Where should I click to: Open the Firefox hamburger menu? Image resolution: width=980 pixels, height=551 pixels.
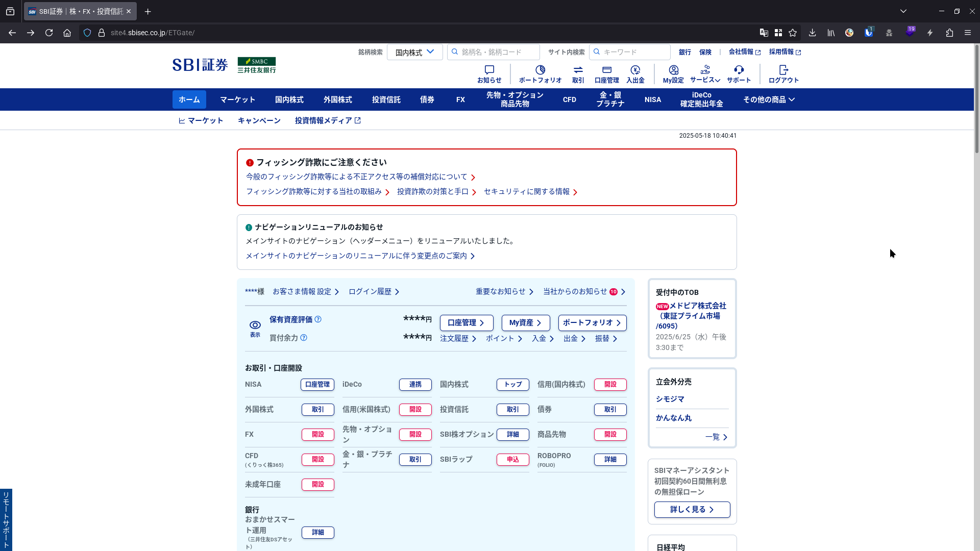(968, 33)
